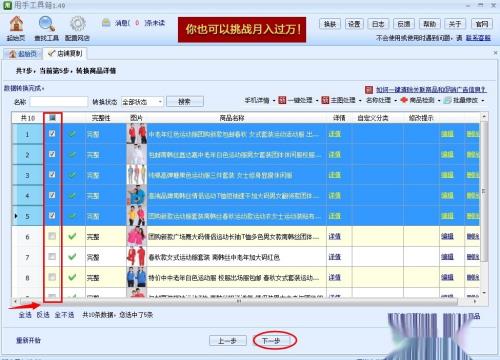Open 详情 link in row 6
The width and height of the screenshot is (500, 360).
point(334,236)
